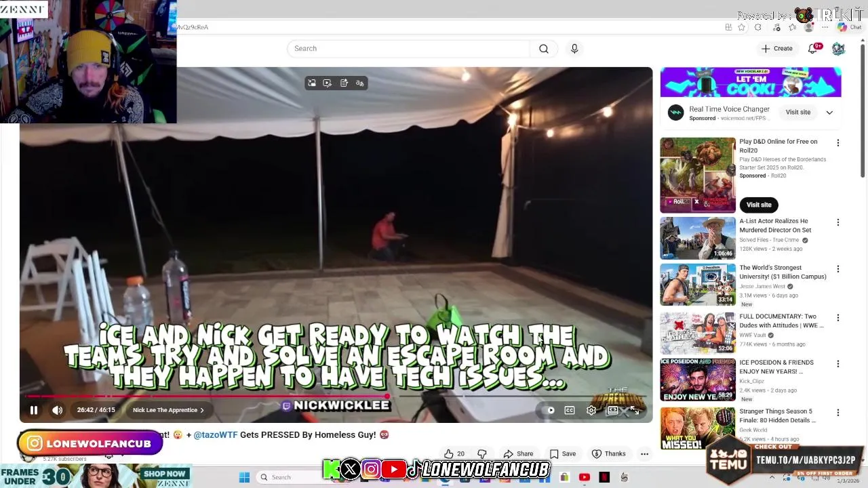868x488 pixels.
Task: Open the Create button menu
Action: [777, 49]
